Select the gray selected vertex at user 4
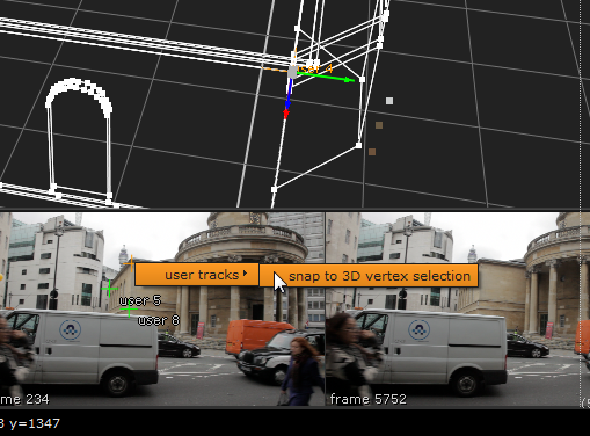 point(292,72)
